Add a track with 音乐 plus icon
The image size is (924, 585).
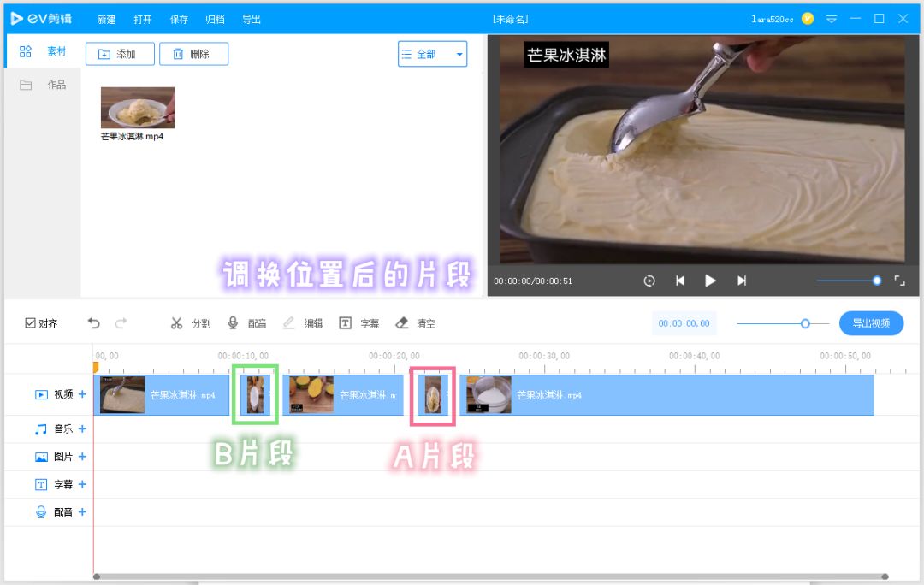(x=82, y=428)
